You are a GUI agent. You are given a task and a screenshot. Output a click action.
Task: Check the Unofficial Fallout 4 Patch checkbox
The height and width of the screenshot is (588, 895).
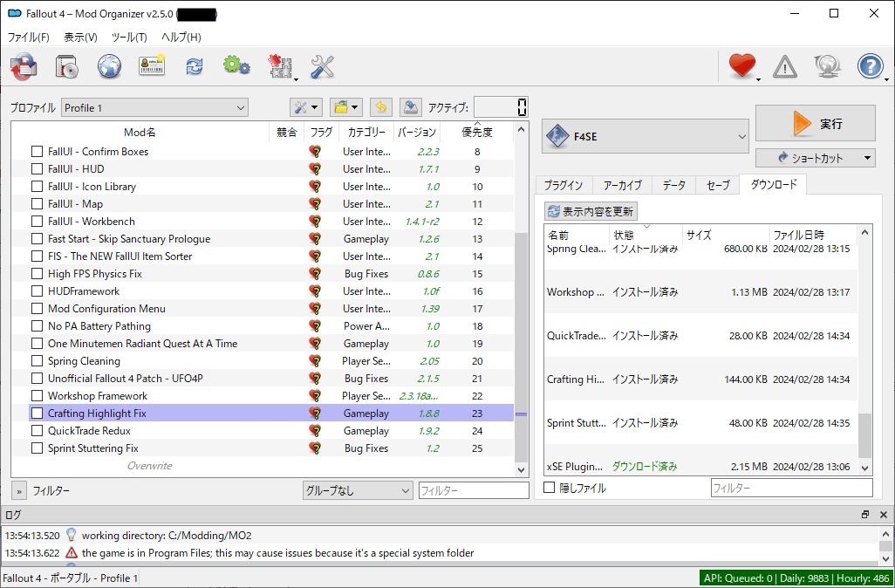click(x=37, y=379)
